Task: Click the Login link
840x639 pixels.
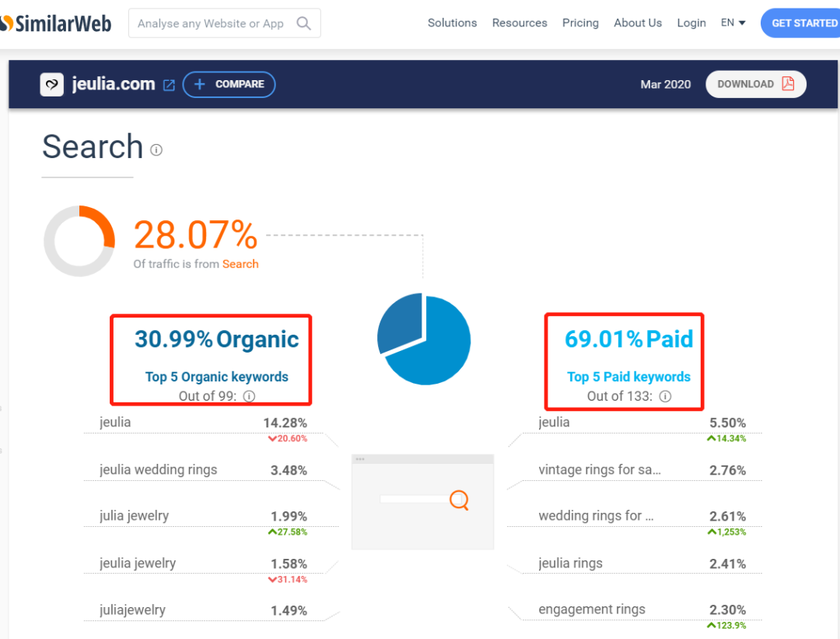Action: 691,23
